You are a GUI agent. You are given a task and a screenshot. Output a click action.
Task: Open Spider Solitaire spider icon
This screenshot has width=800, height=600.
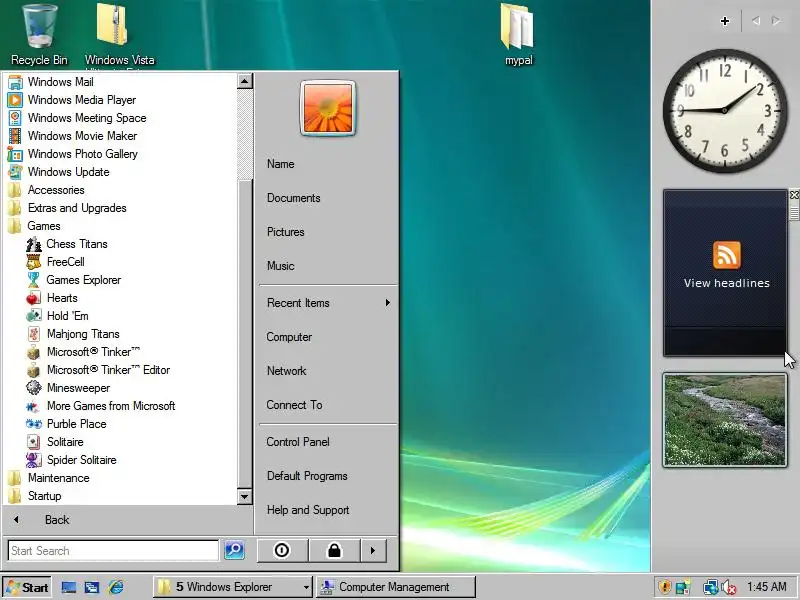point(34,460)
